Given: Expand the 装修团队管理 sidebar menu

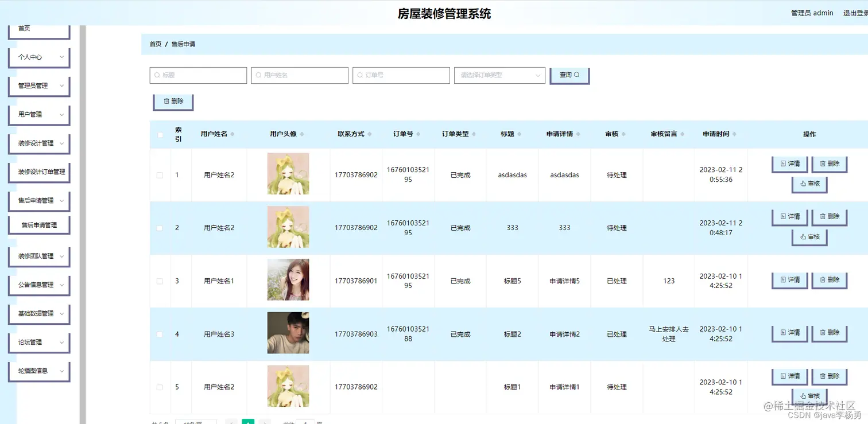Looking at the screenshot, I should pyautogui.click(x=40, y=256).
